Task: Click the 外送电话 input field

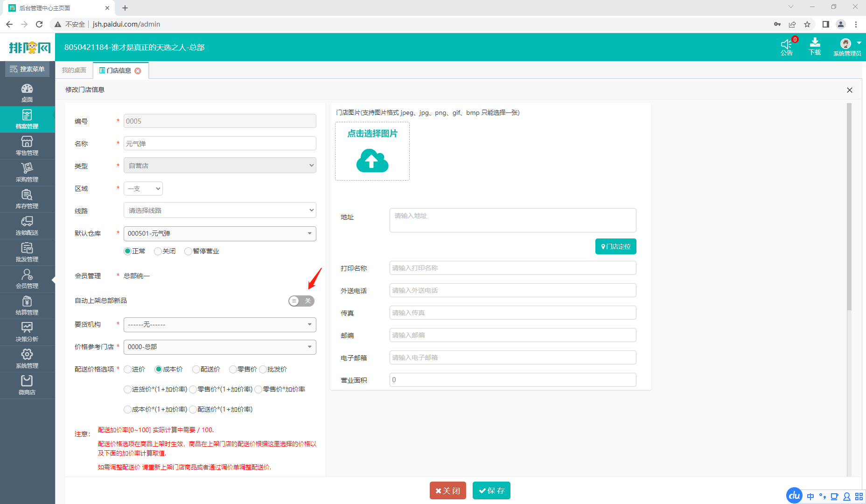Action: tap(513, 290)
